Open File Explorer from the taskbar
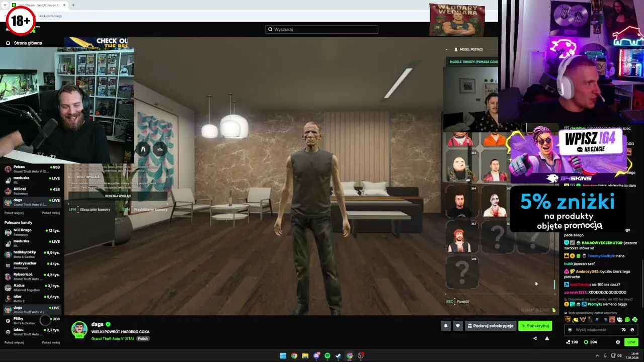Image resolution: width=644 pixels, height=362 pixels. [x=305, y=356]
